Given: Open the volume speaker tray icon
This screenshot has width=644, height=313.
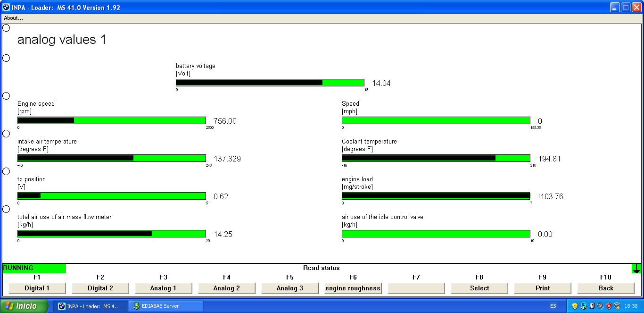Looking at the screenshot, I should tap(600, 306).
